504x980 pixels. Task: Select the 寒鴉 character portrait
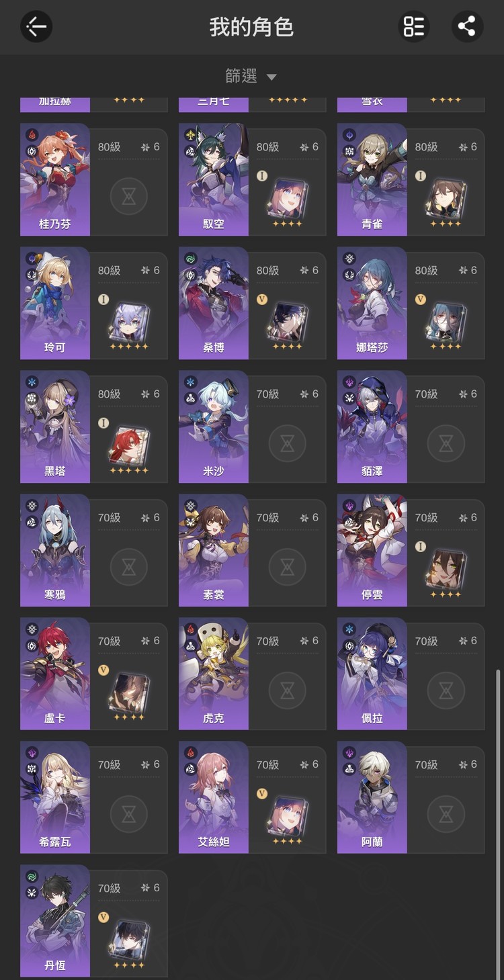[55, 550]
